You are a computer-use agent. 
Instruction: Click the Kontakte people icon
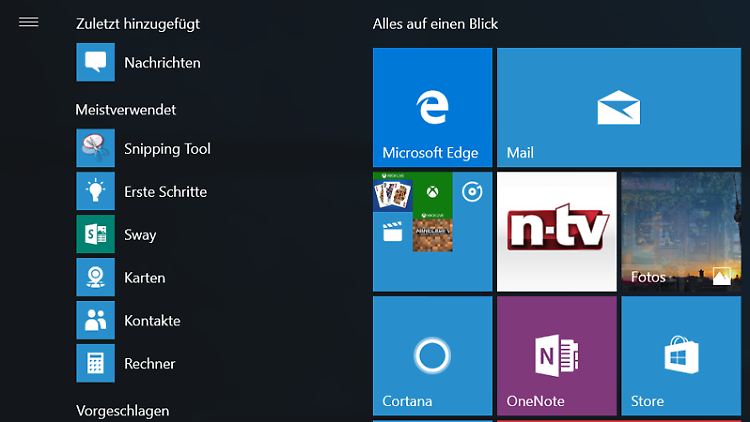click(96, 320)
